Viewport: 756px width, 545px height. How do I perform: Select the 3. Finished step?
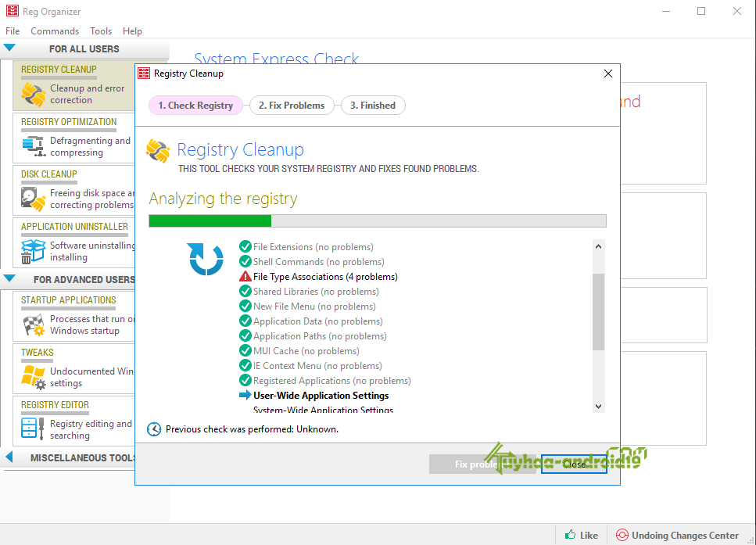(373, 105)
